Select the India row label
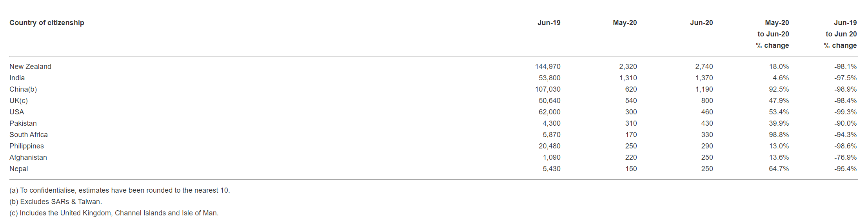The height and width of the screenshot is (224, 868). (x=17, y=78)
